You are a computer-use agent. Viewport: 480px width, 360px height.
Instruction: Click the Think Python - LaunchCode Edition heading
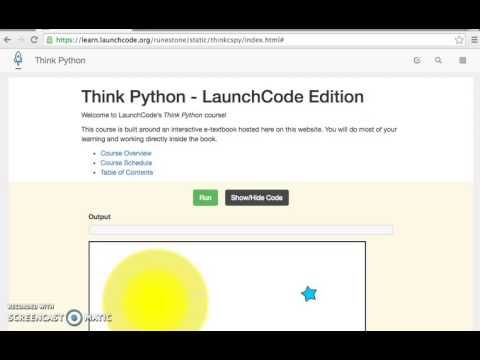tap(222, 97)
